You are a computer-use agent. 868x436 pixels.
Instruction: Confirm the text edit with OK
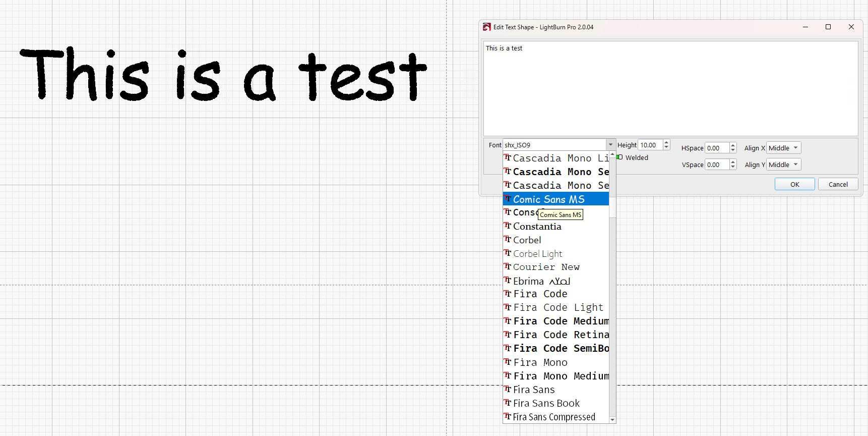[x=794, y=184]
